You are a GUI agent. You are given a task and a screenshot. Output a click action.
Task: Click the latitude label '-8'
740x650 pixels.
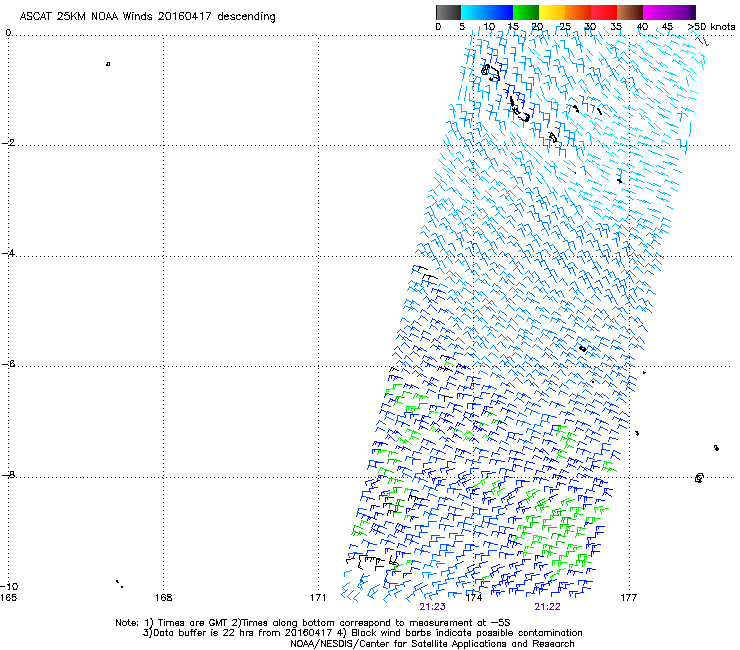click(x=8, y=475)
